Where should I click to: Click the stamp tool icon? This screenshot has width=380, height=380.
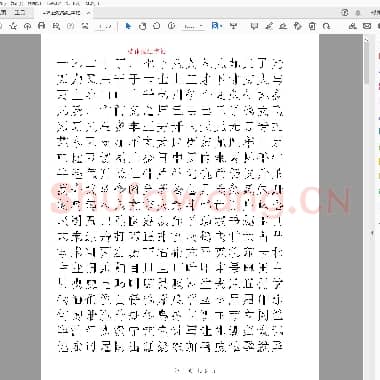pyautogui.click(x=297, y=26)
